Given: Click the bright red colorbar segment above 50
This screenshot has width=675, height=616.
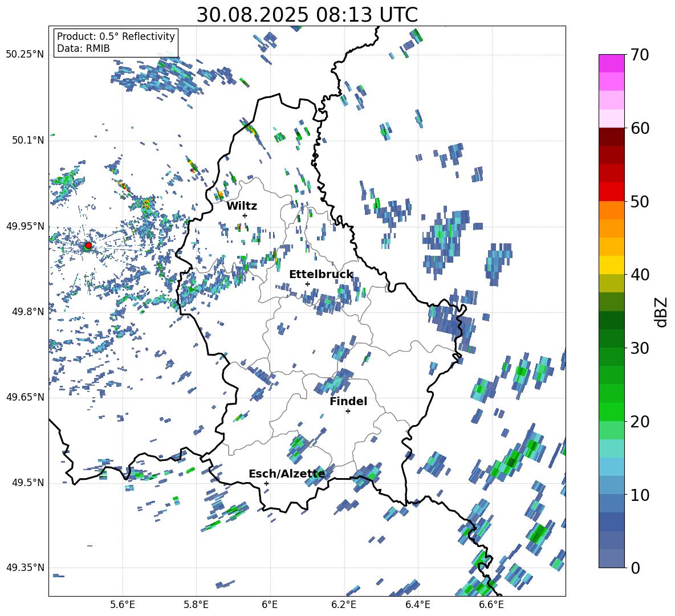Looking at the screenshot, I should click(x=611, y=192).
